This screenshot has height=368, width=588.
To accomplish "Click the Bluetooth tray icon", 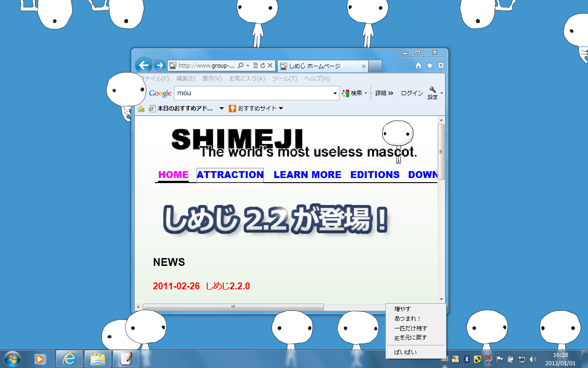I will coord(467,359).
